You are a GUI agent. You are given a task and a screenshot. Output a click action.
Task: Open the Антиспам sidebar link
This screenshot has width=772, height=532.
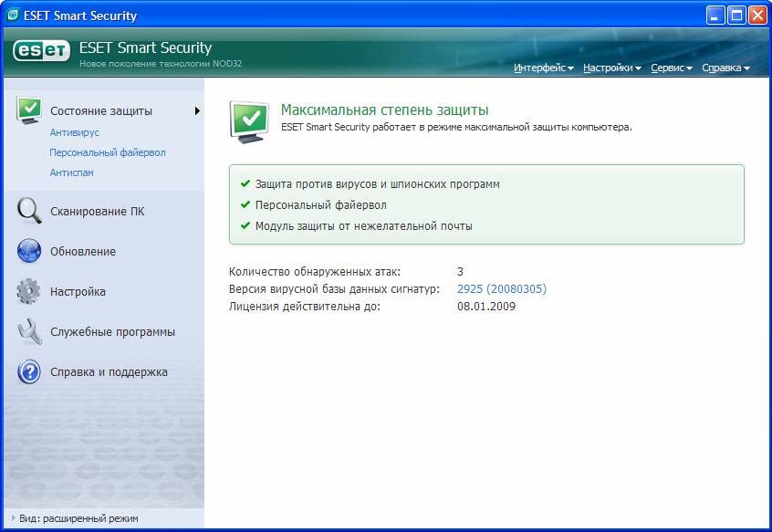[71, 172]
